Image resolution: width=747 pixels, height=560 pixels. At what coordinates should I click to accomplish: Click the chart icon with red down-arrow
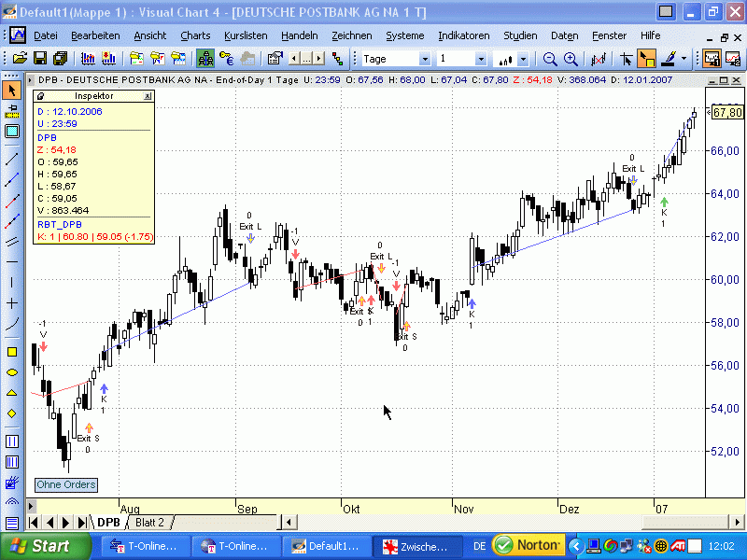(109, 59)
